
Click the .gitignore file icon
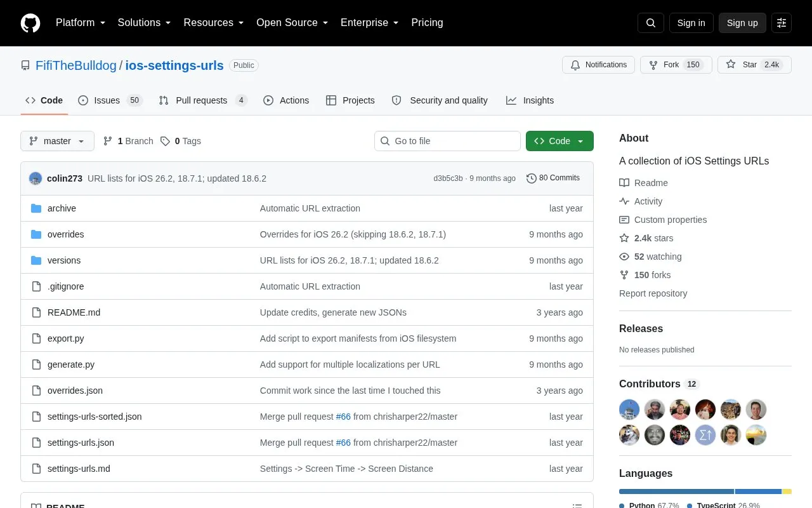[x=36, y=286]
